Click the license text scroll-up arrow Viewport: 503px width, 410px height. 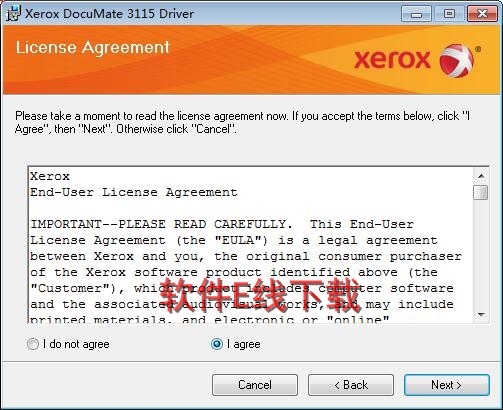(481, 176)
